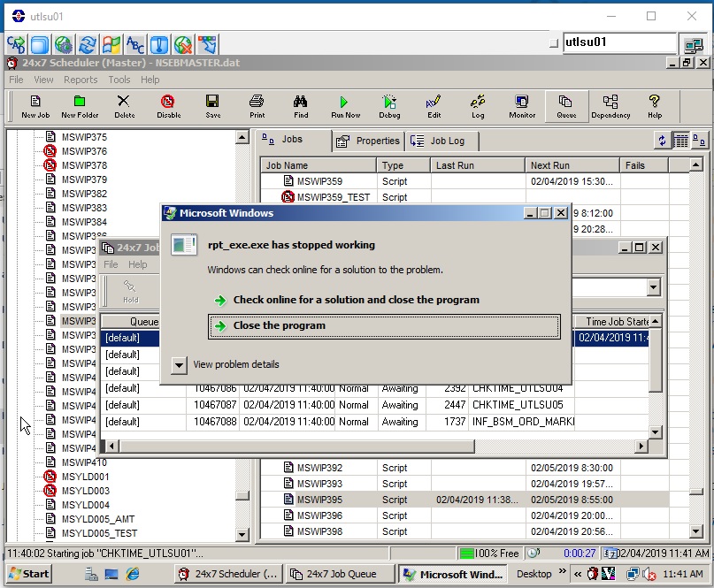This screenshot has width=714, height=588.
Task: Select MSWIP375 in the job tree
Action: point(84,137)
